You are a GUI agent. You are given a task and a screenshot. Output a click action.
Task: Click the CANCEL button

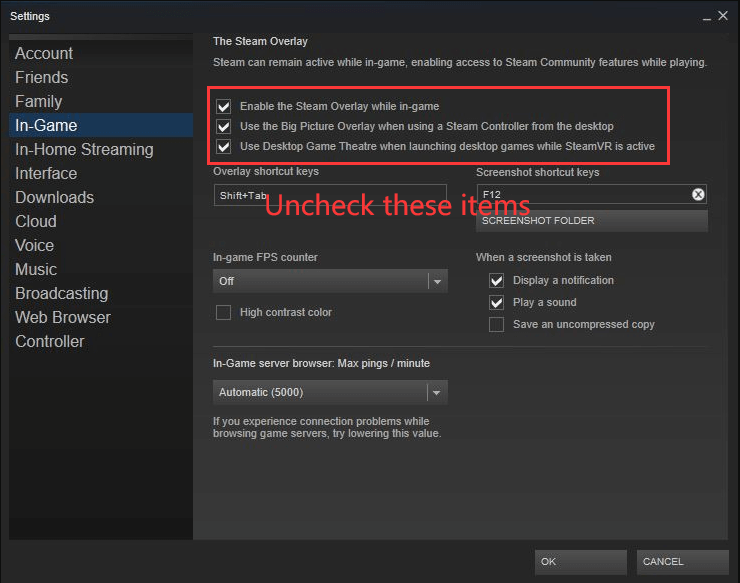[x=682, y=562]
